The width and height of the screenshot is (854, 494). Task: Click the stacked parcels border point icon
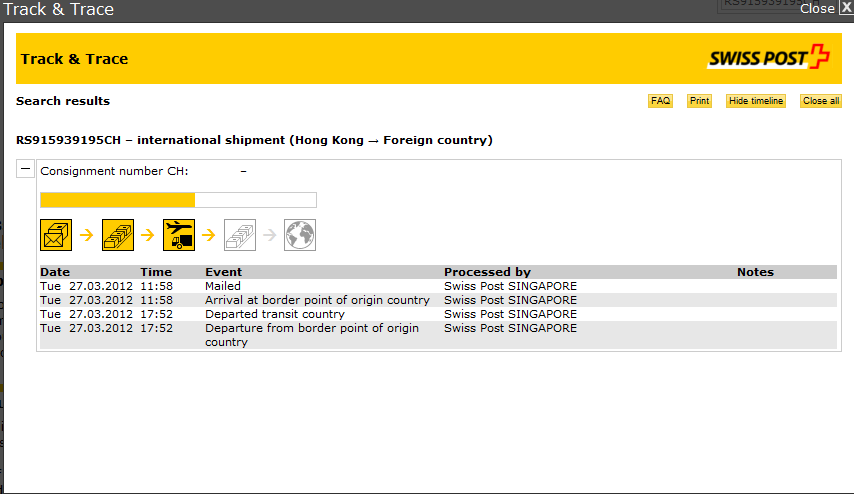coord(118,235)
